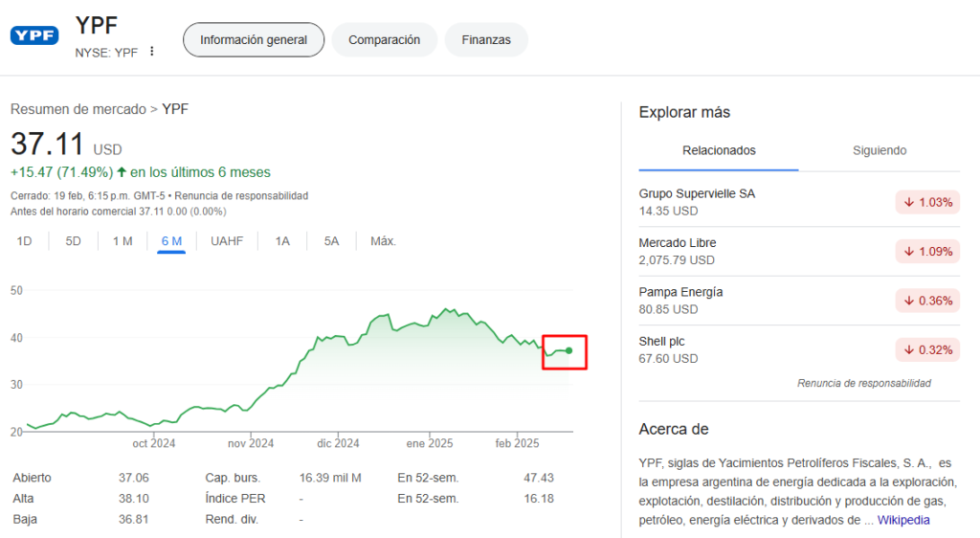Select the Información general tab
This screenshot has width=980, height=538.
coord(253,40)
